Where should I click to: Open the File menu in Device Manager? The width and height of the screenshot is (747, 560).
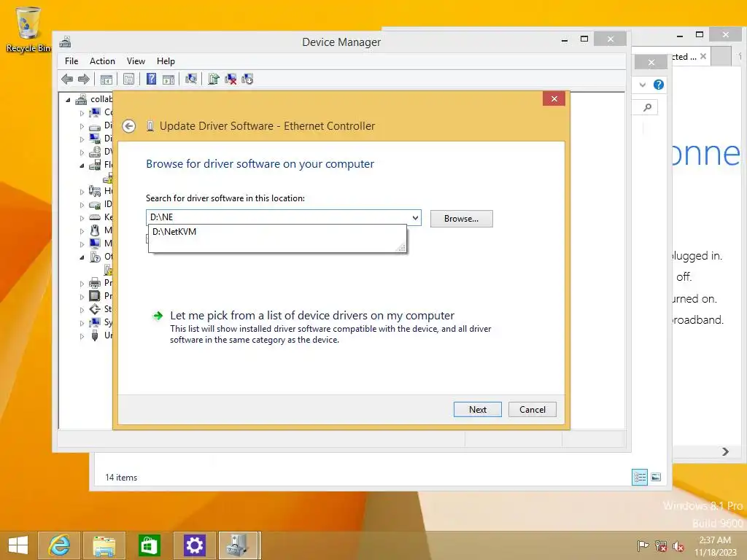point(71,61)
